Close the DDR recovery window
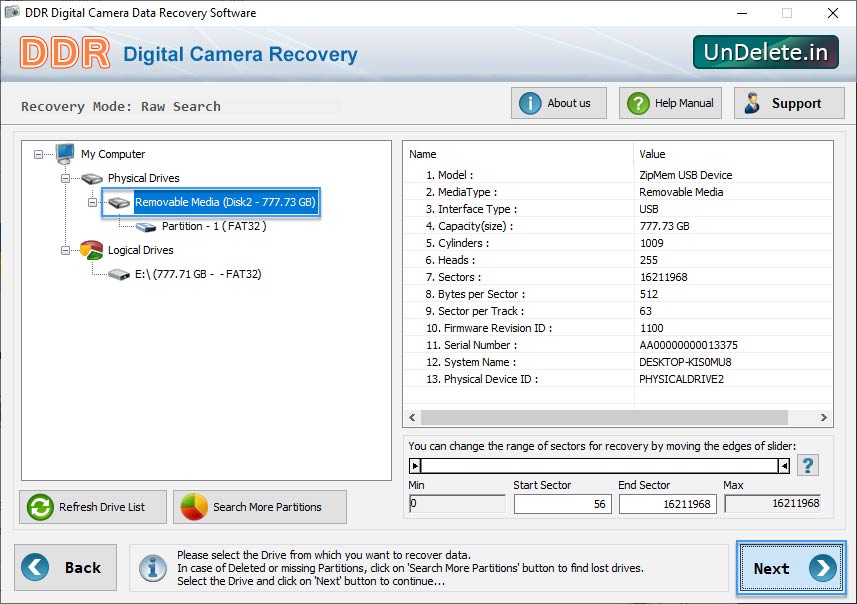This screenshot has height=604, width=857. pyautogui.click(x=832, y=13)
